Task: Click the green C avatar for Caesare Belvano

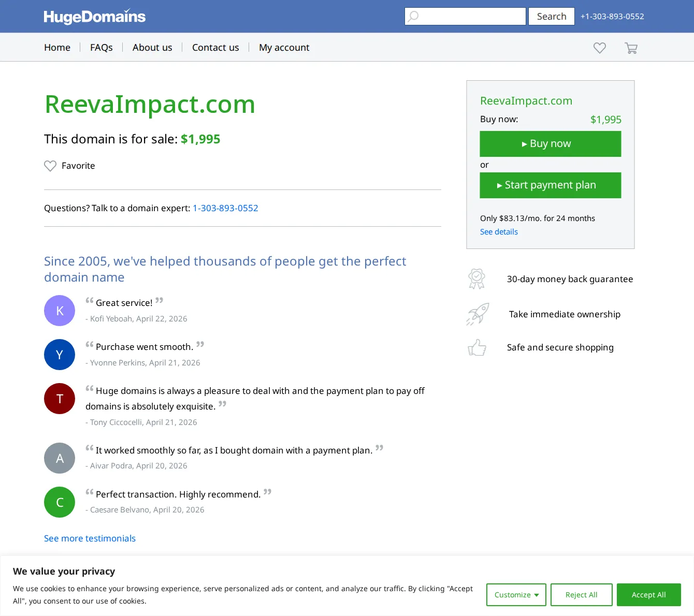Action: click(x=60, y=502)
